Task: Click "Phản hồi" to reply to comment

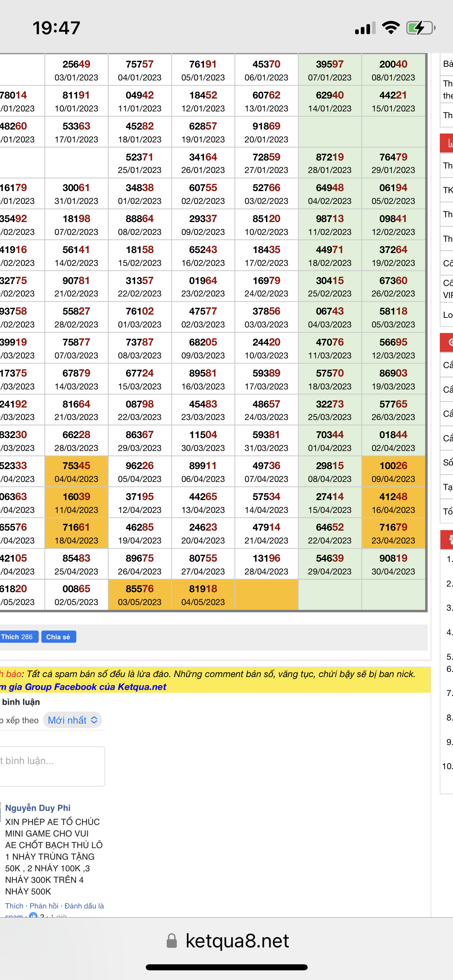Action: click(44, 906)
